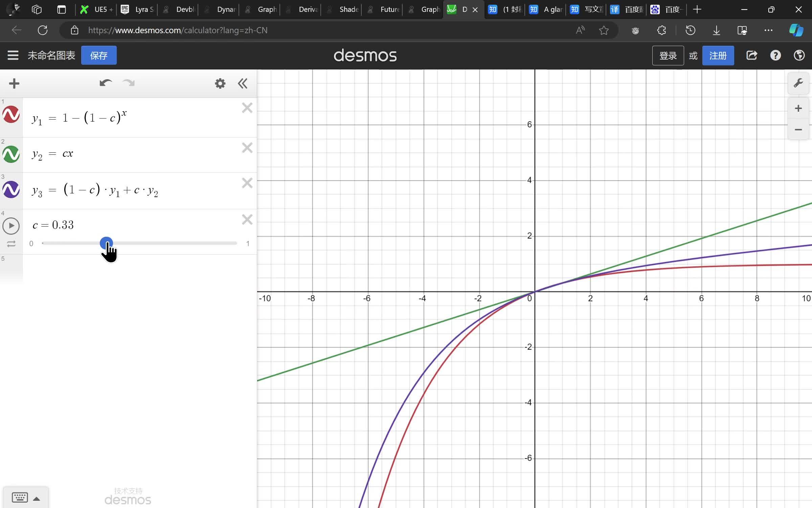Hide the purple y3 curve
This screenshot has width=812, height=508.
[11, 190]
